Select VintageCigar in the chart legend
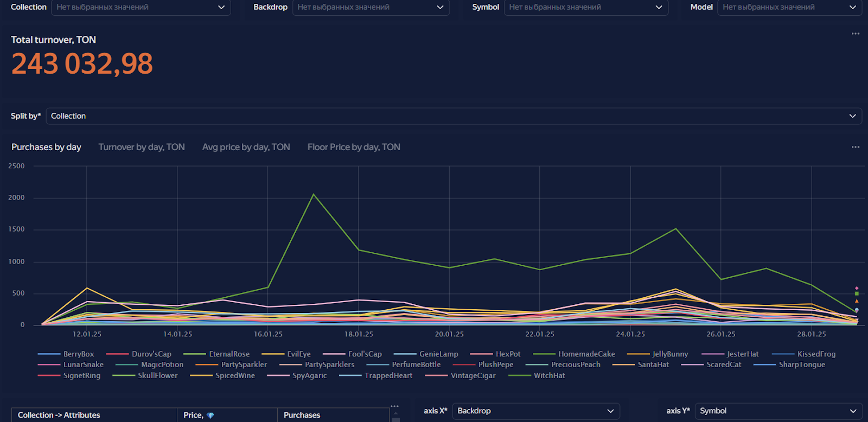868x422 pixels. [461, 375]
